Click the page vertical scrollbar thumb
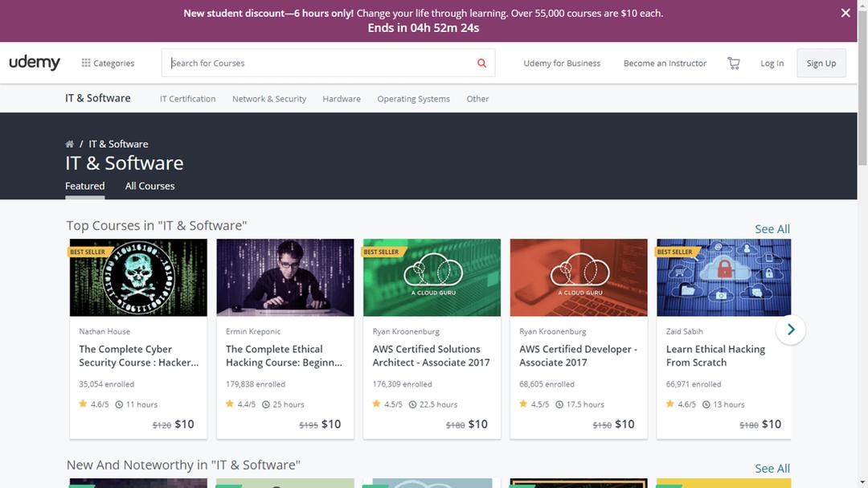Viewport: 868px width, 488px height. click(x=862, y=88)
